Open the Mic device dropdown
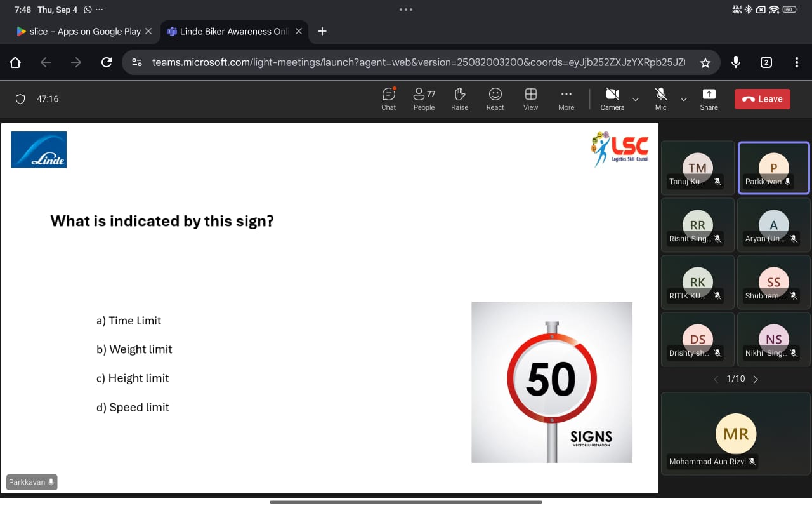 point(683,99)
